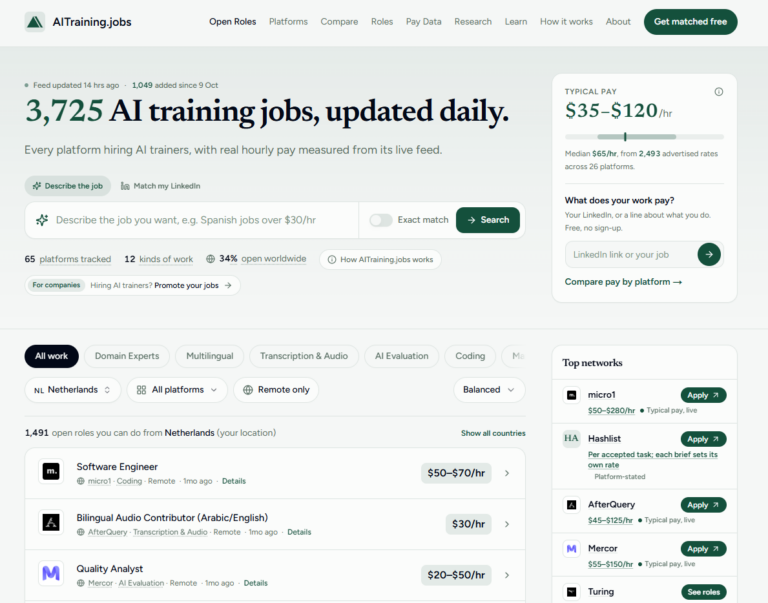Screen dimensions: 768x603
Task: Select the AI Evaluation category tab
Action: point(402,356)
